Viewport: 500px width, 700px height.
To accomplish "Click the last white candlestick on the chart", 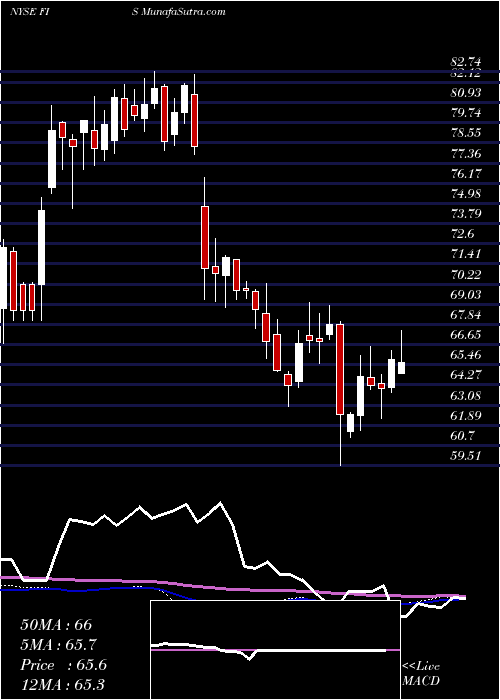I will pos(401,368).
